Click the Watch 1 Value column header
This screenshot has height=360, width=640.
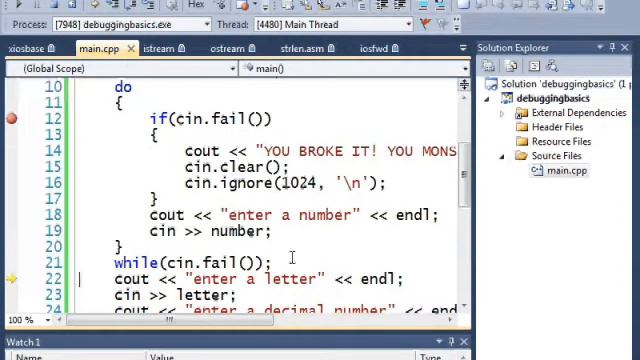click(281, 356)
